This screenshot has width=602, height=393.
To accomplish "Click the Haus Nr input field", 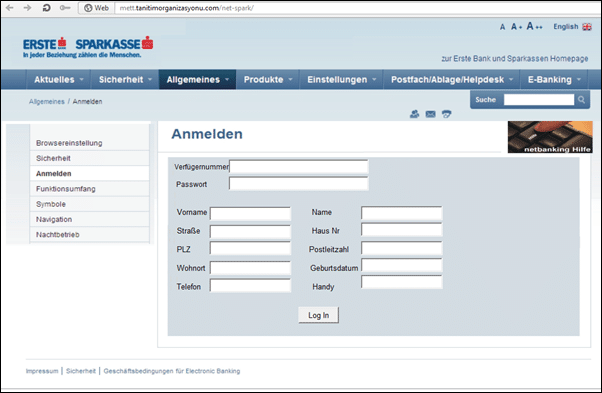I will 402,230.
